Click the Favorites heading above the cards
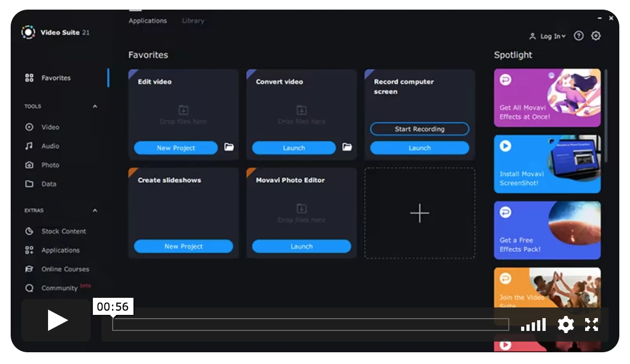The width and height of the screenshot is (630, 364). [x=148, y=54]
